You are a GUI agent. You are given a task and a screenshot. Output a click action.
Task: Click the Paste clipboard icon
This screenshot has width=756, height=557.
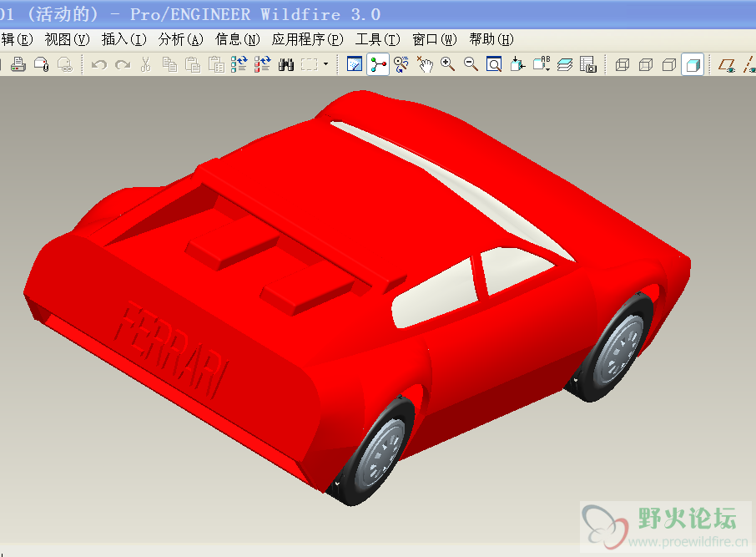coord(193,64)
